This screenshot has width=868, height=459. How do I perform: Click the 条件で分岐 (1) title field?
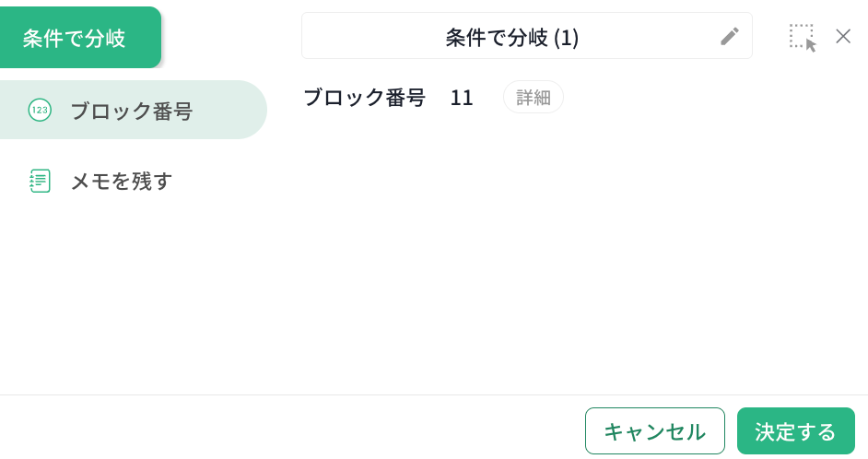tap(526, 36)
